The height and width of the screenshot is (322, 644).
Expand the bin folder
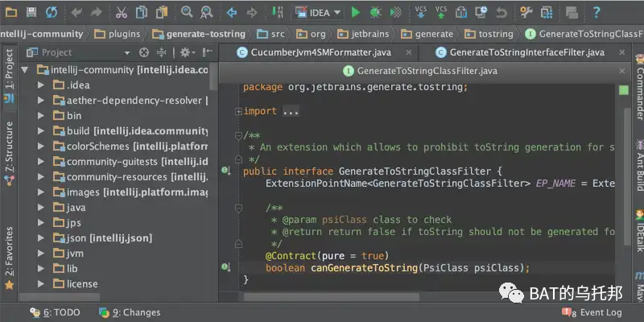tap(41, 116)
